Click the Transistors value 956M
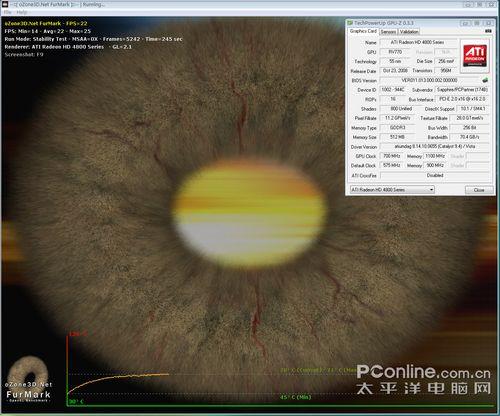The width and height of the screenshot is (500, 416). click(x=446, y=71)
